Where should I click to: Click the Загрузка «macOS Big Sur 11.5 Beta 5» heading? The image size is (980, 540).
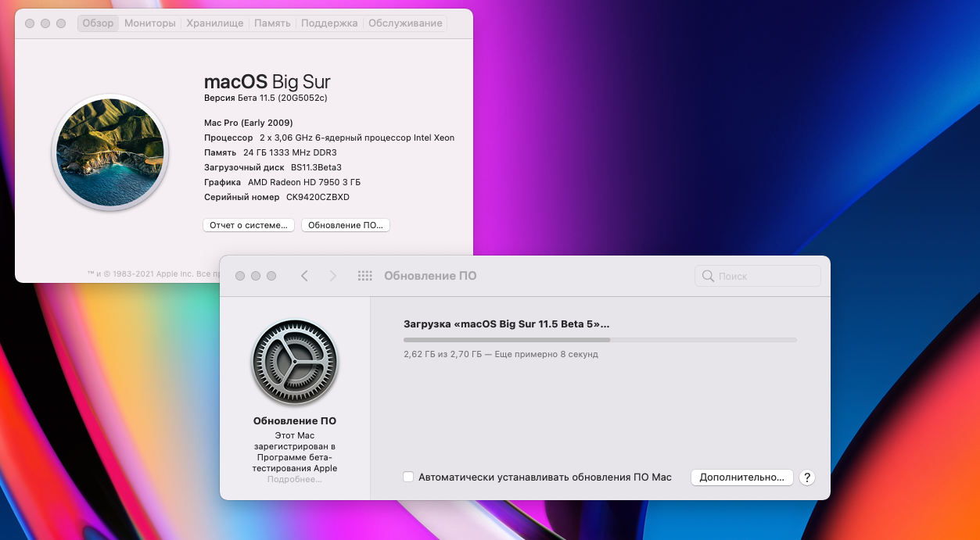coord(506,324)
